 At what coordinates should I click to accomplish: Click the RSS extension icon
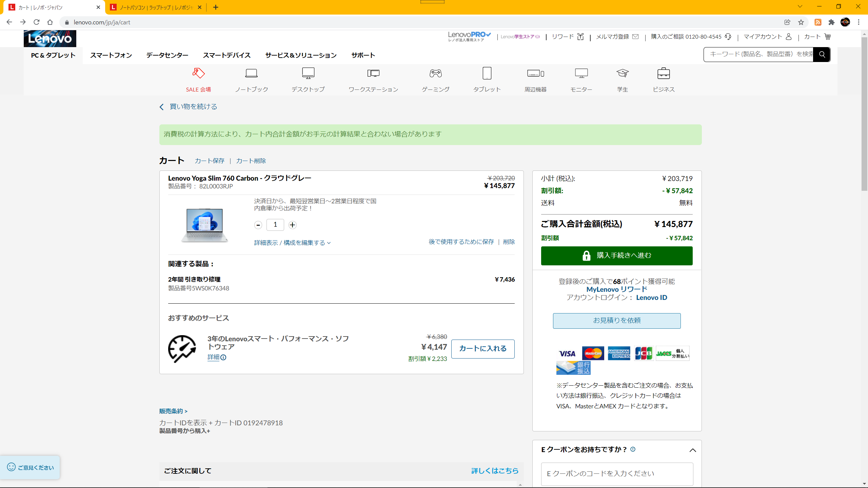818,22
